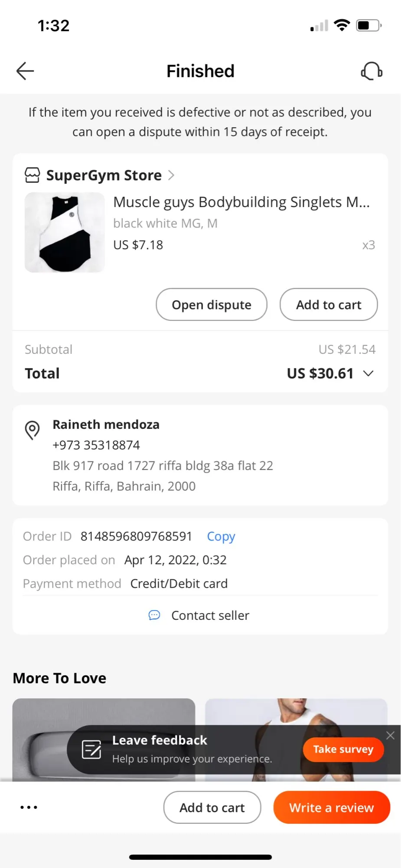The height and width of the screenshot is (868, 401).
Task: Open SuperGym Store via its chevron
Action: (172, 175)
